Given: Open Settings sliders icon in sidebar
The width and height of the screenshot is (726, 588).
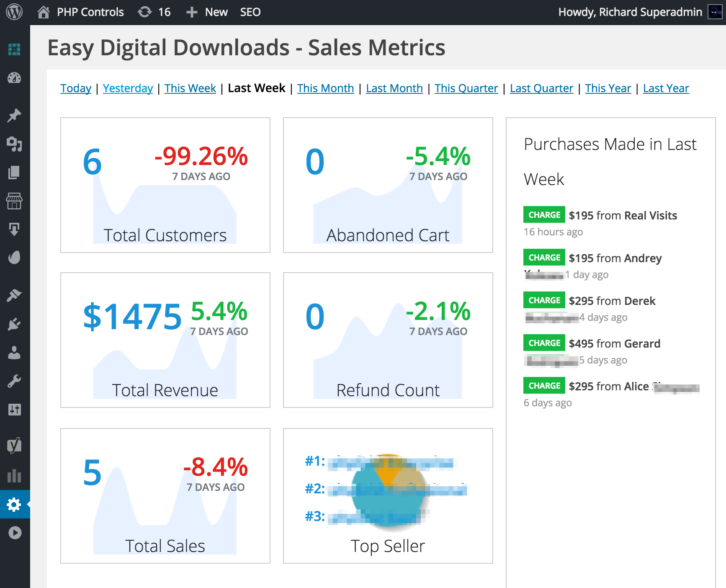Looking at the screenshot, I should [14, 410].
